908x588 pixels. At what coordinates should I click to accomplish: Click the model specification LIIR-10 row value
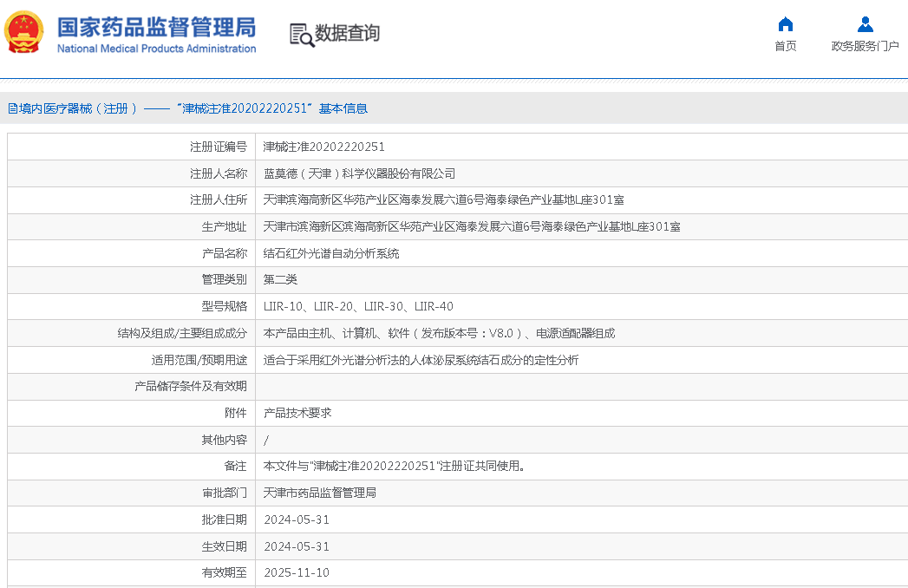357,306
